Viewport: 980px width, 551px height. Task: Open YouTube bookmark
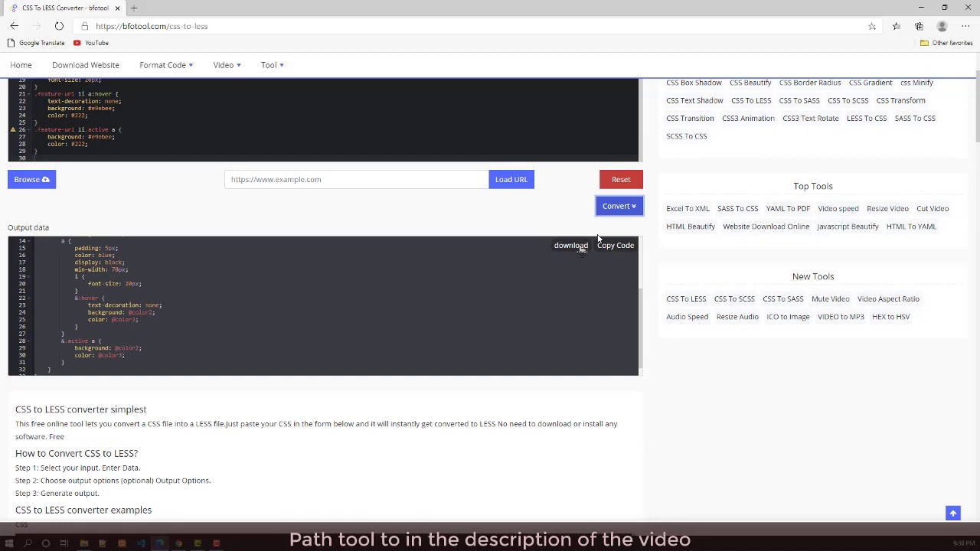[91, 43]
